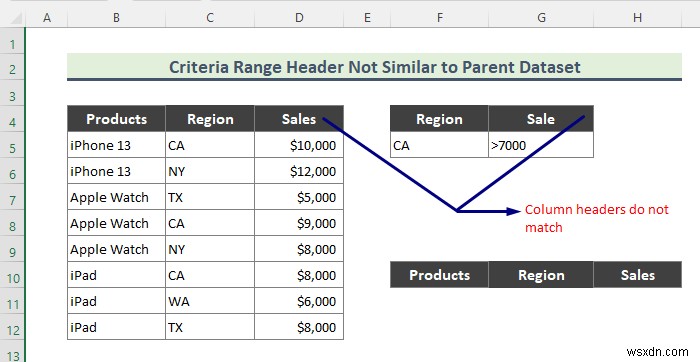
Task: Select the $5,000 sales cell
Action: click(x=299, y=197)
